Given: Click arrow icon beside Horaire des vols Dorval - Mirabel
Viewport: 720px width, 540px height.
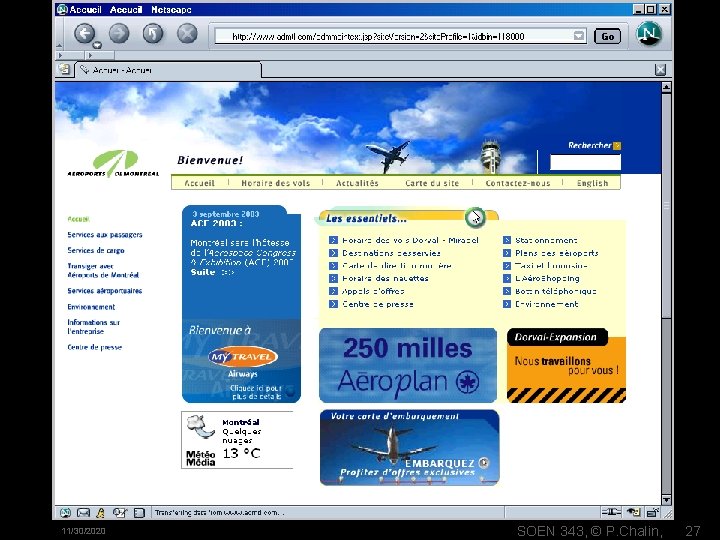Looking at the screenshot, I should tap(333, 240).
